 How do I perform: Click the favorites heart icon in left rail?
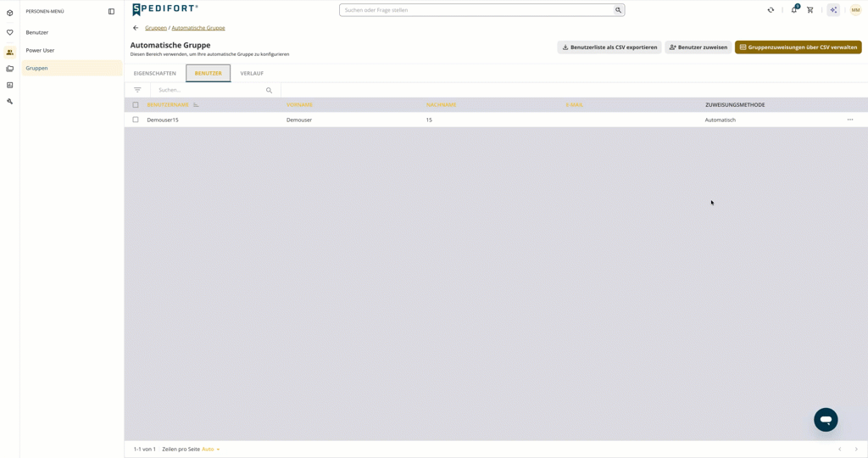pos(9,32)
